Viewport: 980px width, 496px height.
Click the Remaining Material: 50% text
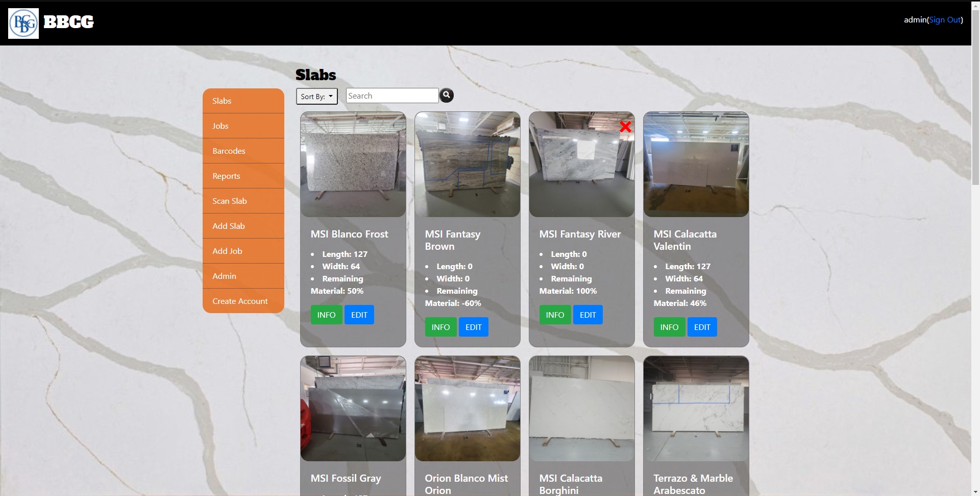click(337, 285)
